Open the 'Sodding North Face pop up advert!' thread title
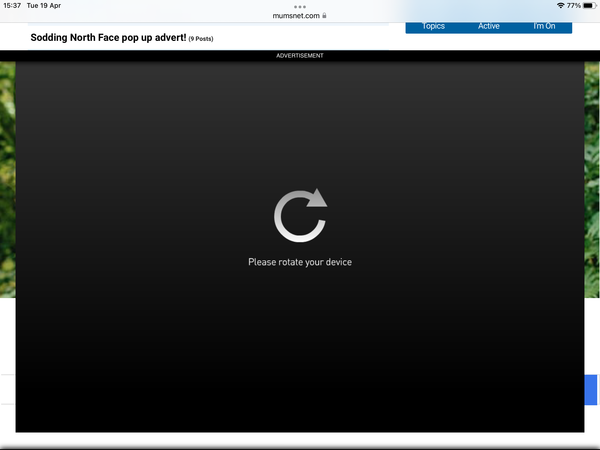600x450 pixels. [x=108, y=38]
